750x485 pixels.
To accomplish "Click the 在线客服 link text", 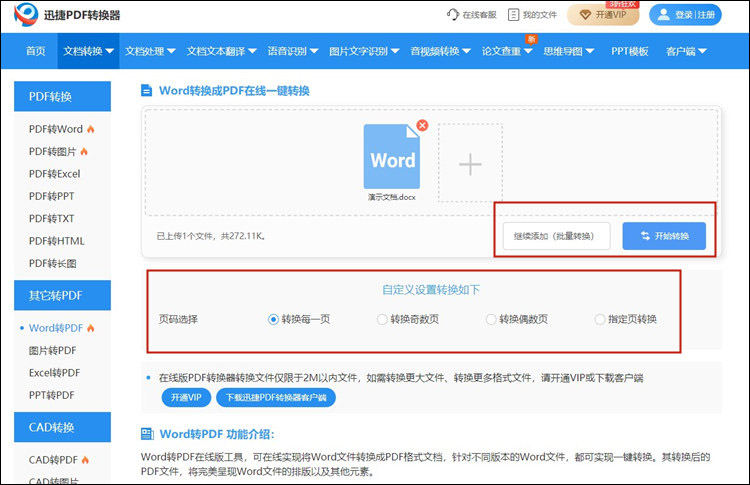I will [479, 15].
